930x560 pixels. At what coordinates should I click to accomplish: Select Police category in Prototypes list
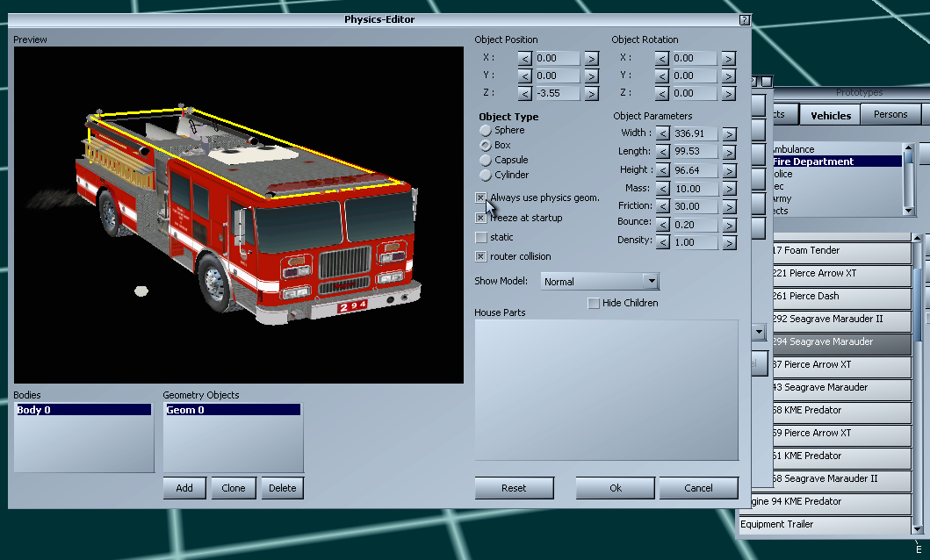[x=837, y=174]
